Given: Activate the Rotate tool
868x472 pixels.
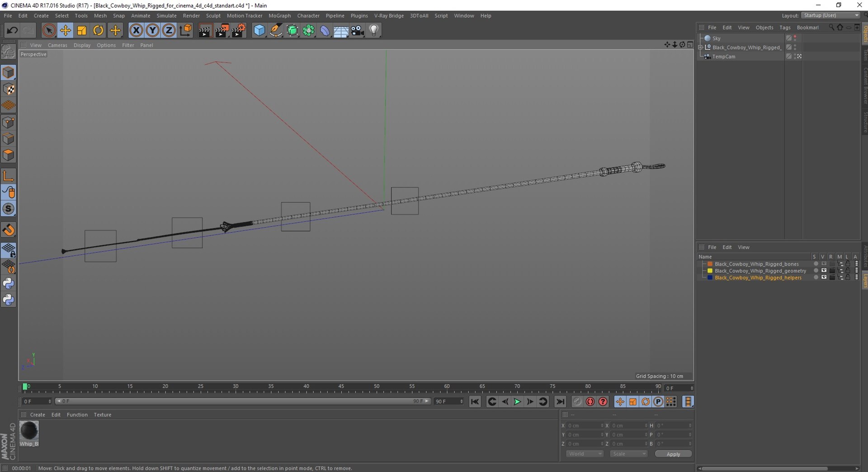Looking at the screenshot, I should point(98,30).
